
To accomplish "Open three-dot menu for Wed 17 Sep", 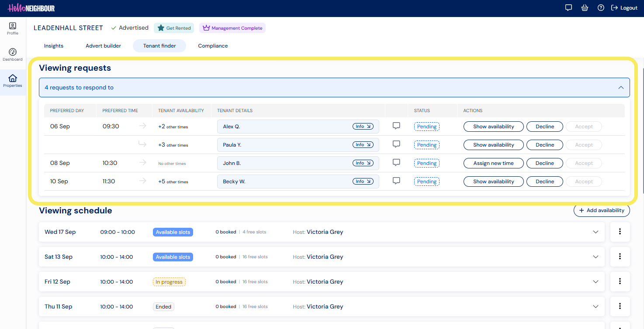I will 620,232.
